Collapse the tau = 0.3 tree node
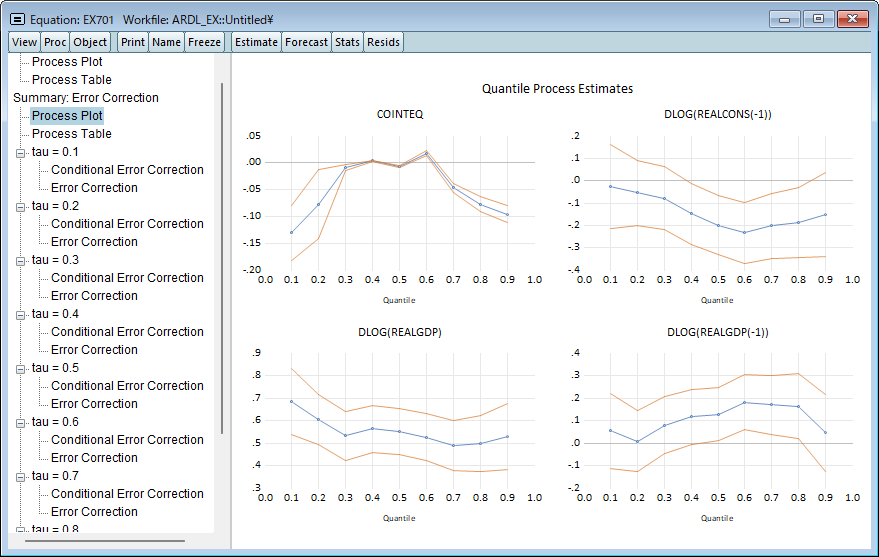Image resolution: width=879 pixels, height=557 pixels. pos(20,260)
